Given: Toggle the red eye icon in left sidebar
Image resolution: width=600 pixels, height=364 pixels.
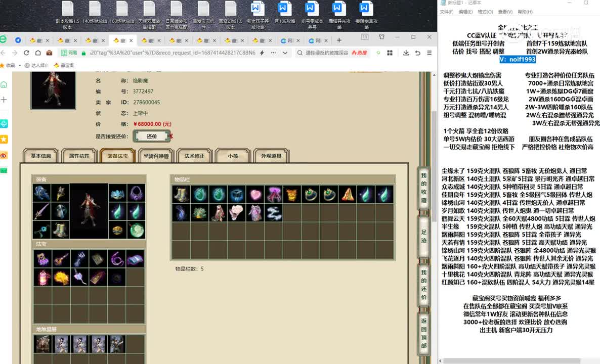Looking at the screenshot, I should point(4,155).
